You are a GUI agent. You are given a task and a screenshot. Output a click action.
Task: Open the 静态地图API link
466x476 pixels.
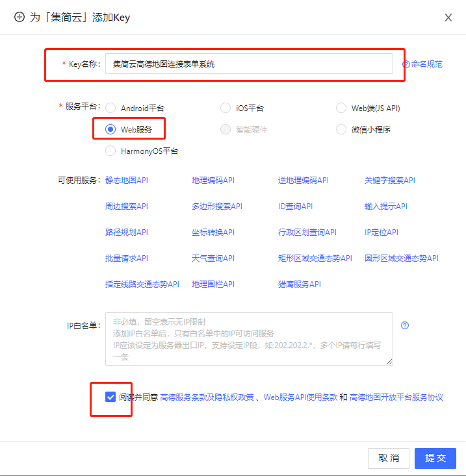[x=127, y=181]
